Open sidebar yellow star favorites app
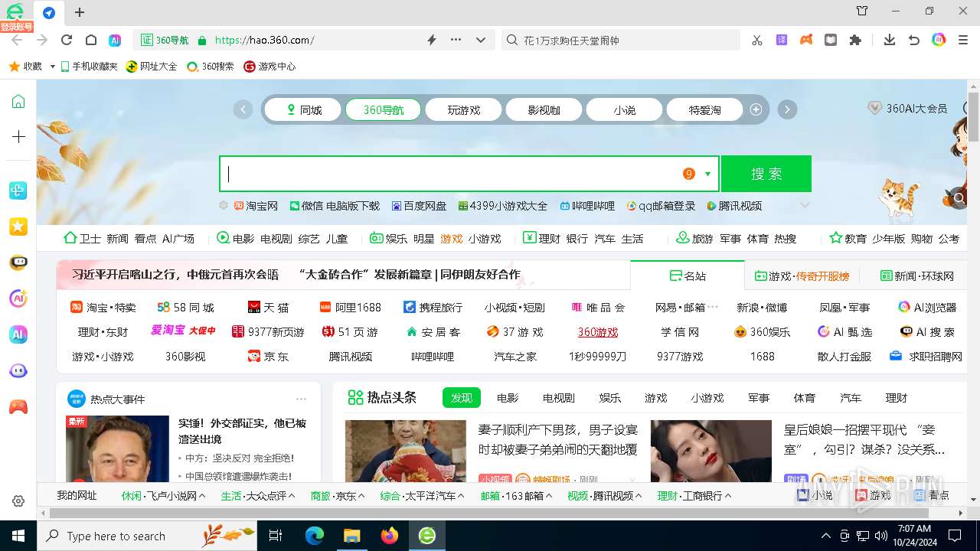Image resolution: width=980 pixels, height=551 pixels. point(18,227)
